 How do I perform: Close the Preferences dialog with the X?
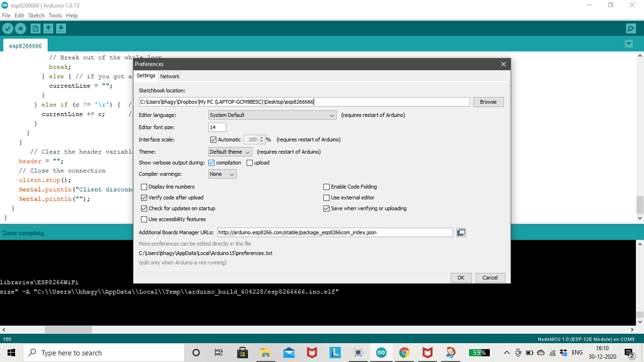pos(504,64)
